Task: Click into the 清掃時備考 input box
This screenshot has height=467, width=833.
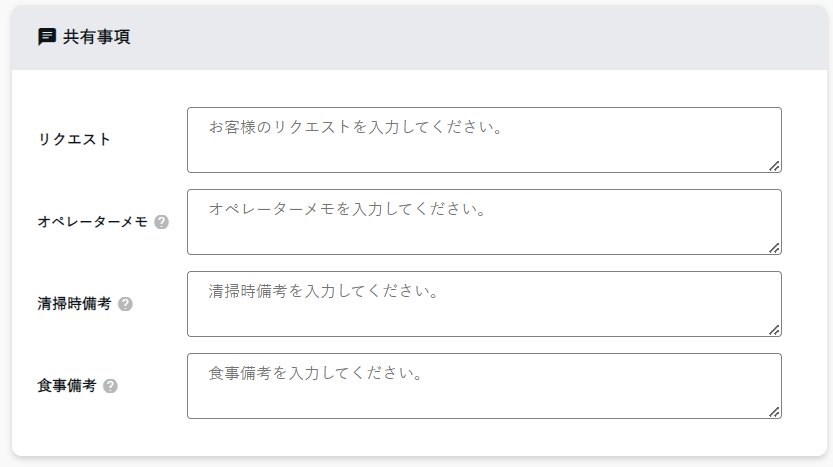Action: tap(484, 304)
